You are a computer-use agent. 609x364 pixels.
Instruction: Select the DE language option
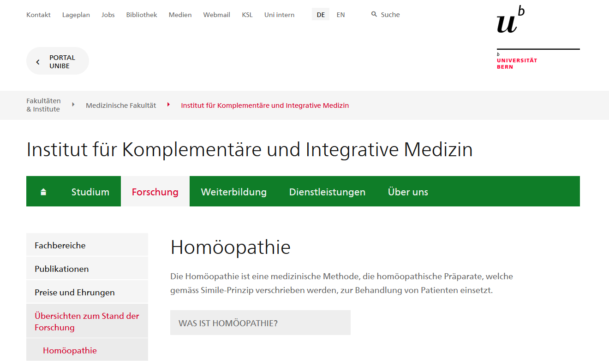[x=321, y=15]
